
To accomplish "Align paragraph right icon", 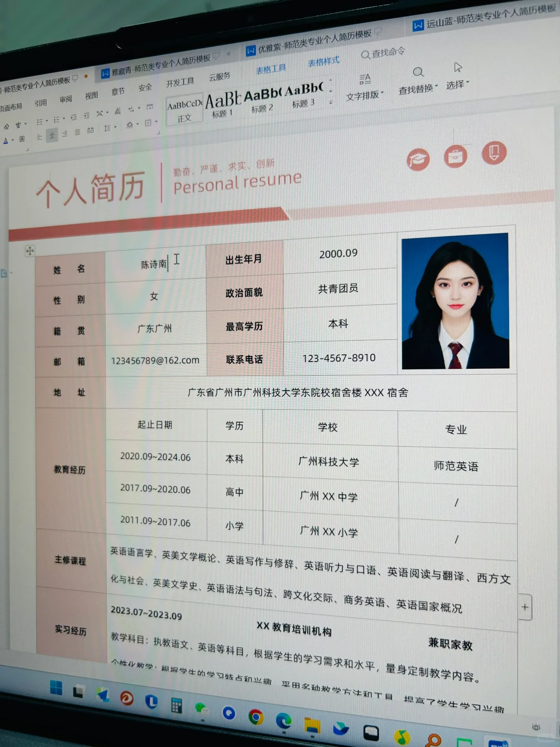I will coord(65,134).
